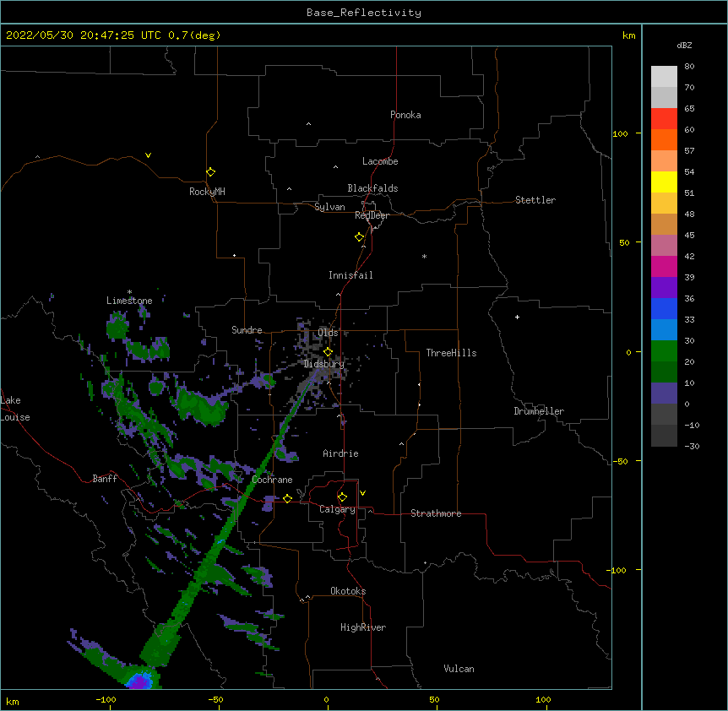This screenshot has height=711, width=728.
Task: Click the Calgary city label
Action: pos(338,509)
